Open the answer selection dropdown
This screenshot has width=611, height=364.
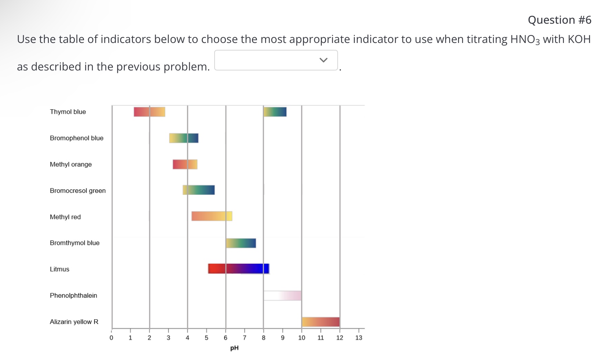coord(275,60)
